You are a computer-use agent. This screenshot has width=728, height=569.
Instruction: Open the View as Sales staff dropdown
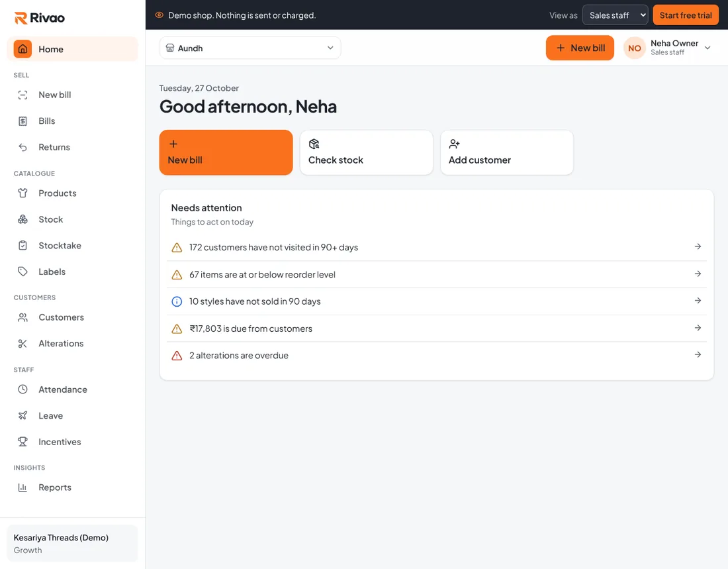tap(615, 15)
